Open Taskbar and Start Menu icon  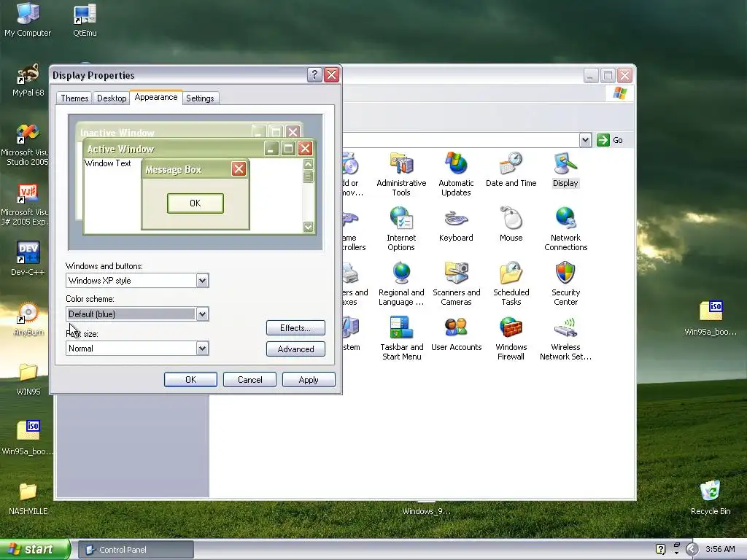pyautogui.click(x=401, y=338)
